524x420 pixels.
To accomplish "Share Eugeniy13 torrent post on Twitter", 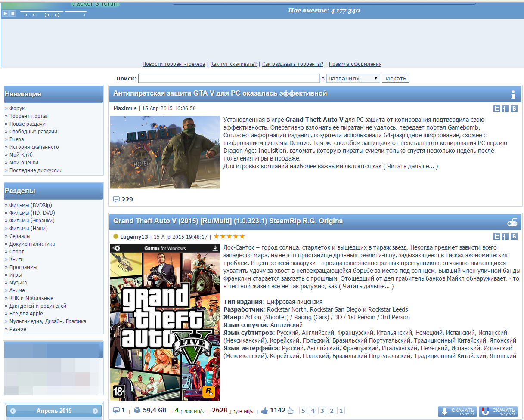I will tap(497, 237).
